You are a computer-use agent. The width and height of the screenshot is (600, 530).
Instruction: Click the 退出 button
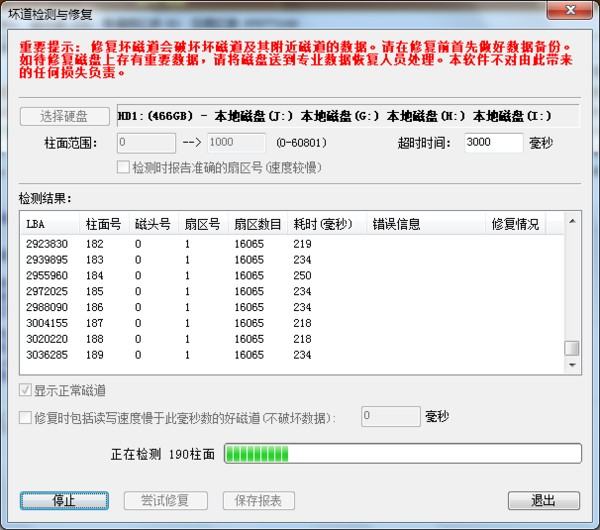point(544,501)
